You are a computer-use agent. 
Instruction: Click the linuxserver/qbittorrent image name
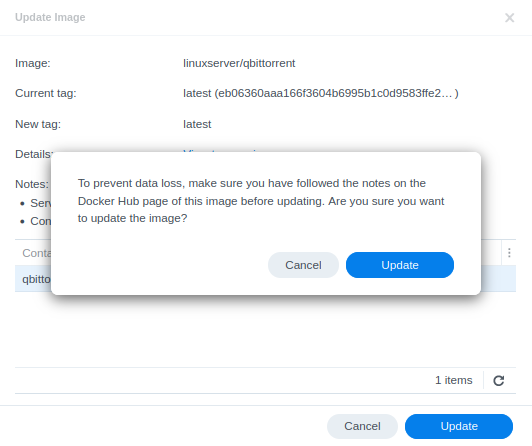coord(239,63)
